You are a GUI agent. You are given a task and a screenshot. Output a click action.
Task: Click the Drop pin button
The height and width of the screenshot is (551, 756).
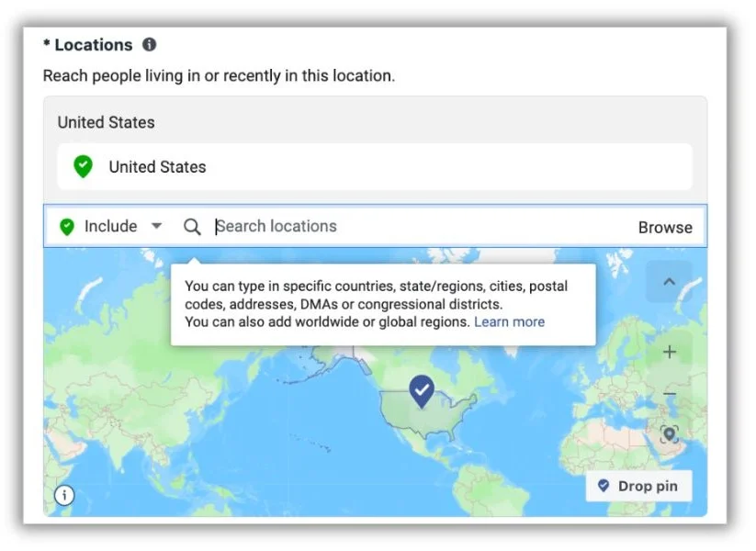(x=638, y=486)
